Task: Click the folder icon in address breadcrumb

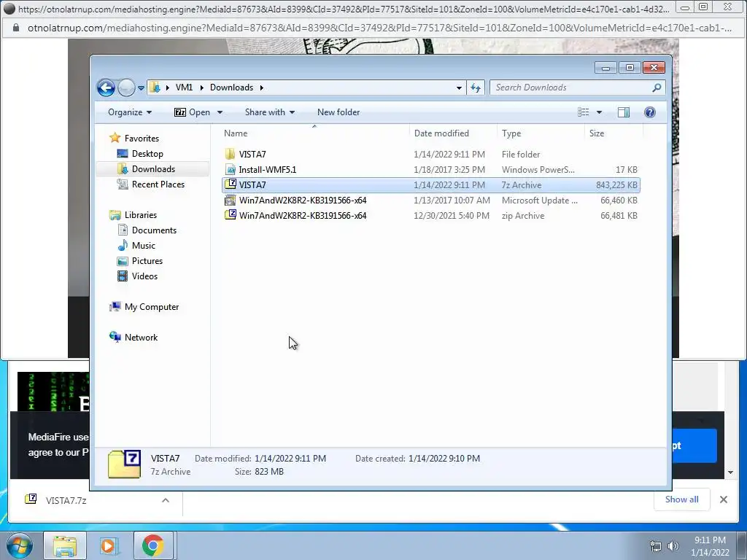Action: [155, 87]
